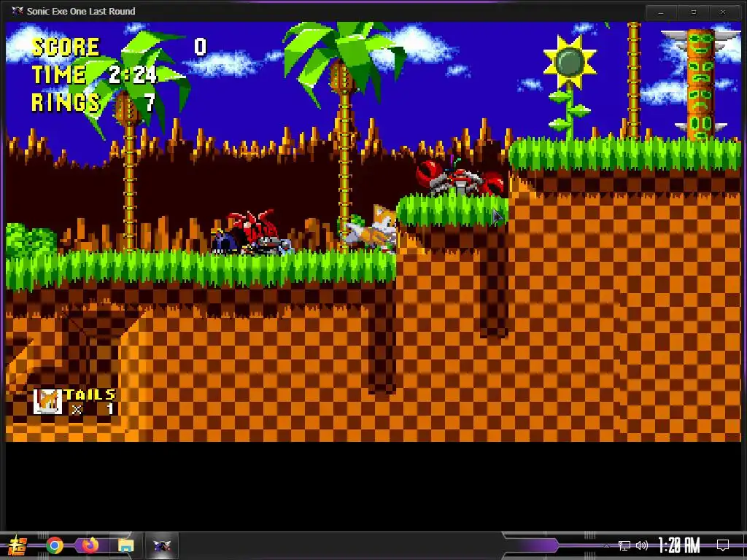Open the notification center icon
The image size is (747, 560).
pyautogui.click(x=723, y=545)
